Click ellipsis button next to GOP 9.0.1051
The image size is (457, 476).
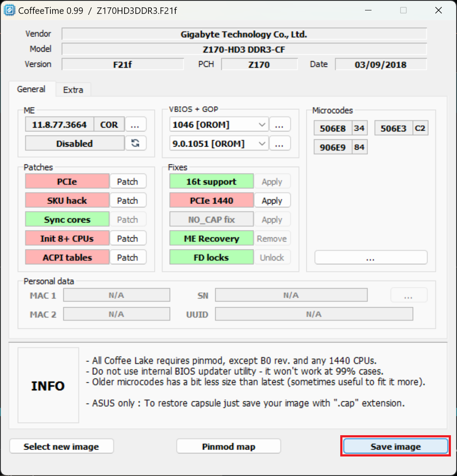(x=279, y=143)
